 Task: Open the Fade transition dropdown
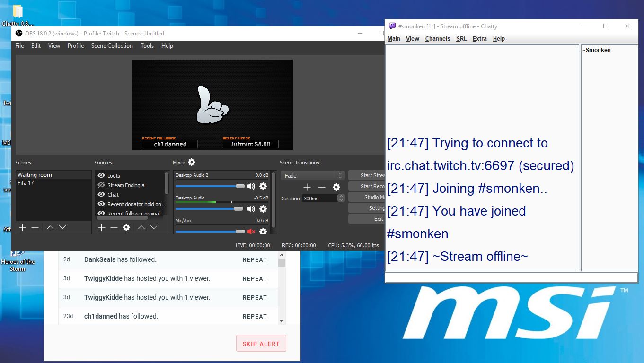click(314, 175)
